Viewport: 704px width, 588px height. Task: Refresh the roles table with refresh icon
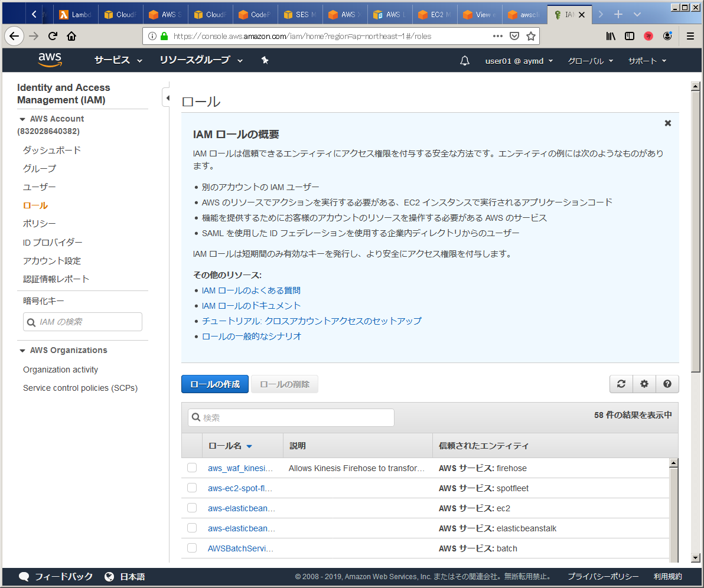click(x=621, y=384)
